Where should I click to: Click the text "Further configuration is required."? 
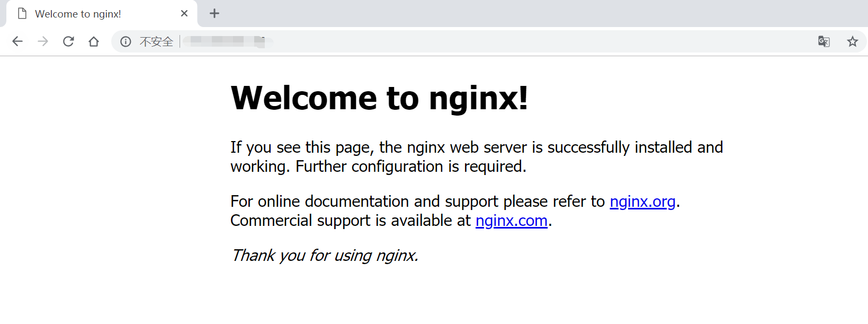[411, 167]
